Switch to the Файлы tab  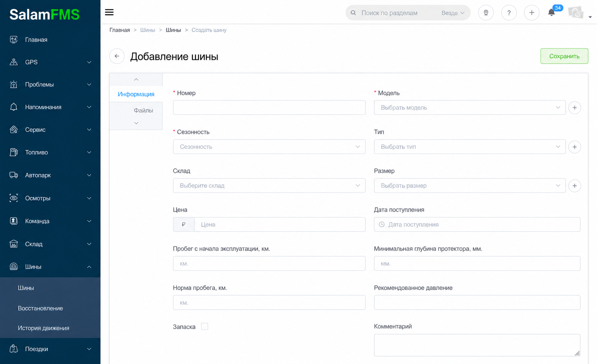coord(143,110)
